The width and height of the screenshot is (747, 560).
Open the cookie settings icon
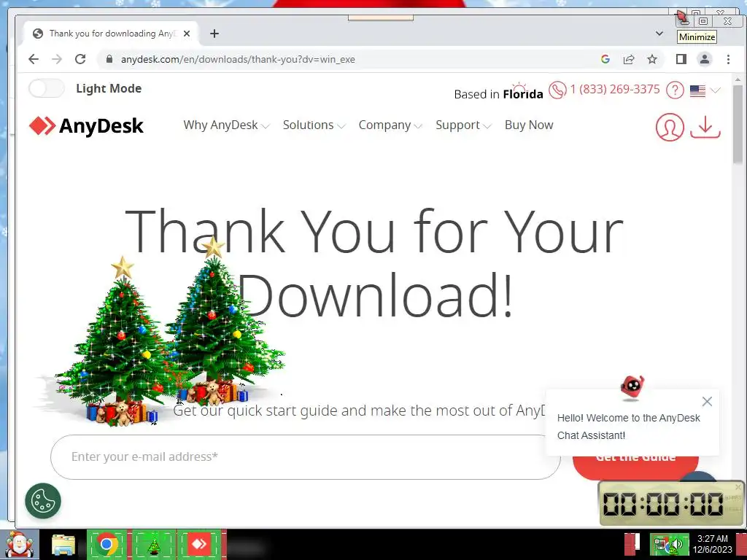(x=43, y=501)
